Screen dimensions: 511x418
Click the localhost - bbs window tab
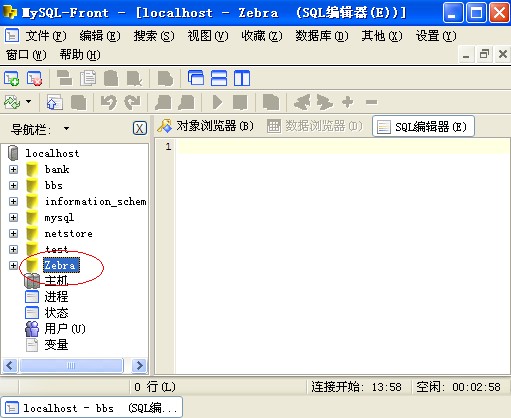pos(91,407)
